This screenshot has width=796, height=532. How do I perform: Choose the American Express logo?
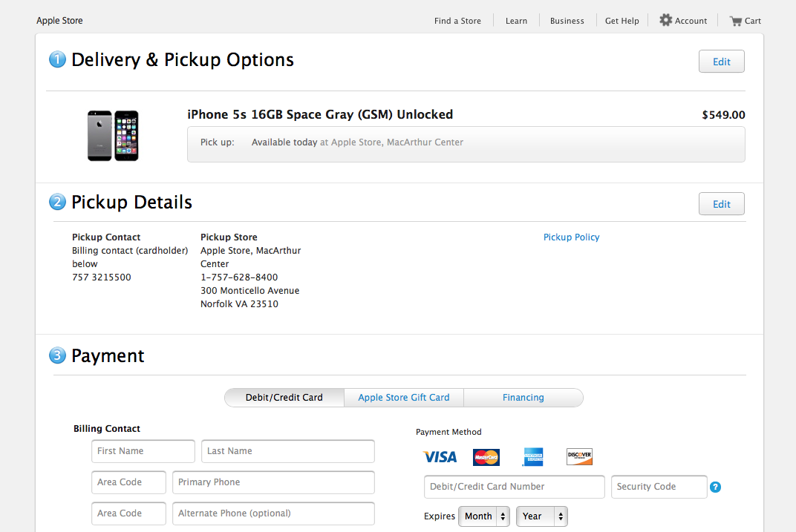(532, 457)
